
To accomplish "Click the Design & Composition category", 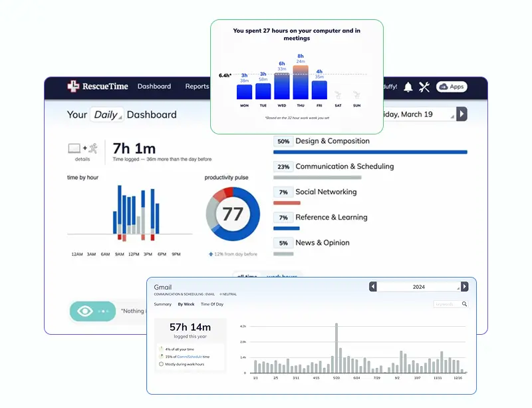I will 332,141.
